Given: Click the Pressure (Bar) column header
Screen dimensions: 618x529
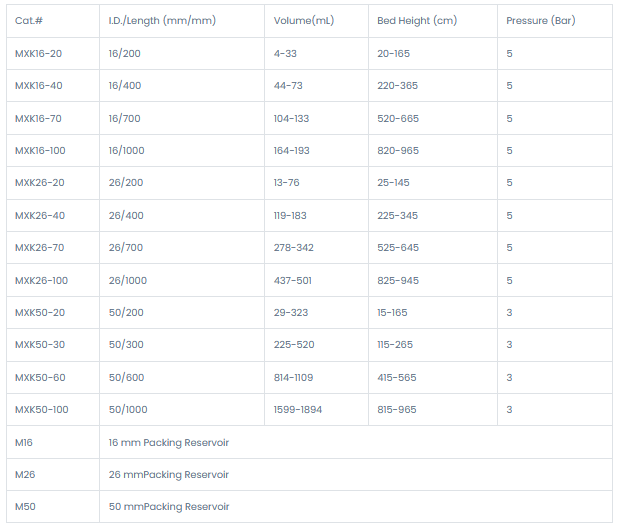Looking at the screenshot, I should (540, 20).
